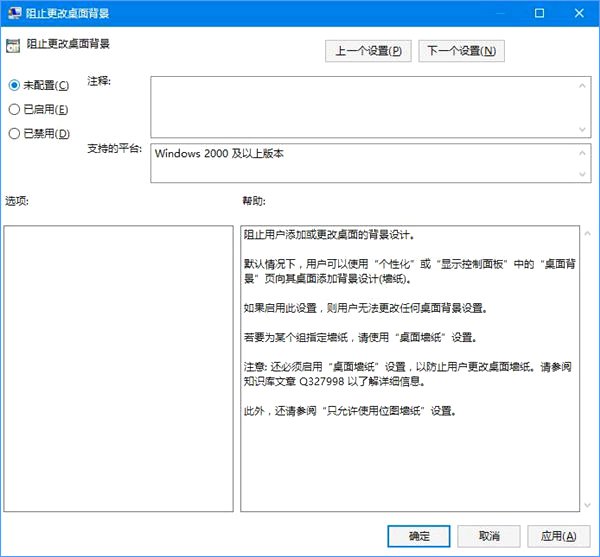This screenshot has height=557, width=600.
Task: Select the 已启用 radio button
Action: [x=14, y=110]
